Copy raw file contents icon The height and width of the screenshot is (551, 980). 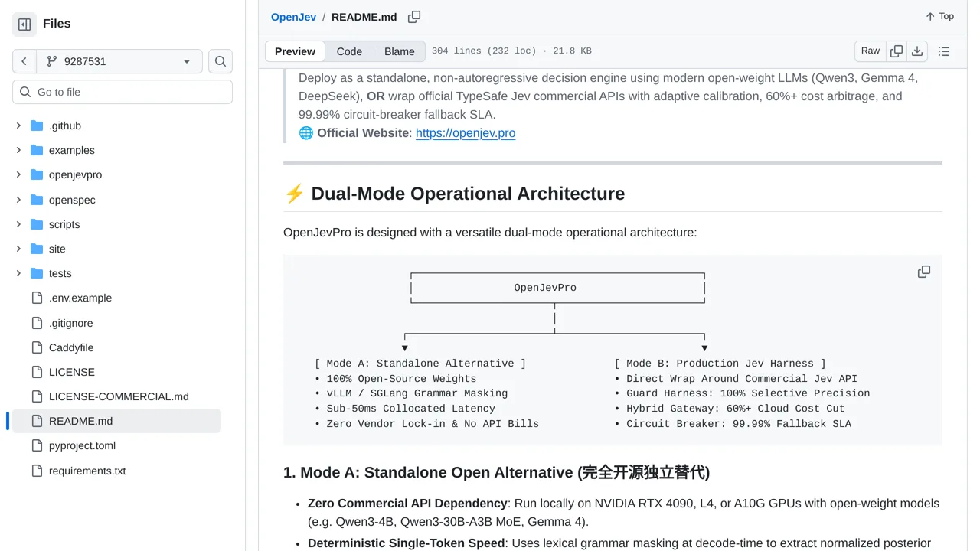pyautogui.click(x=897, y=51)
